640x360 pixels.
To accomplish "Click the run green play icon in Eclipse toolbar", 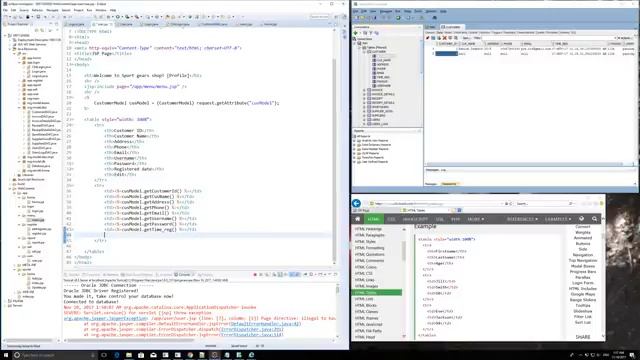I will point(118,17).
